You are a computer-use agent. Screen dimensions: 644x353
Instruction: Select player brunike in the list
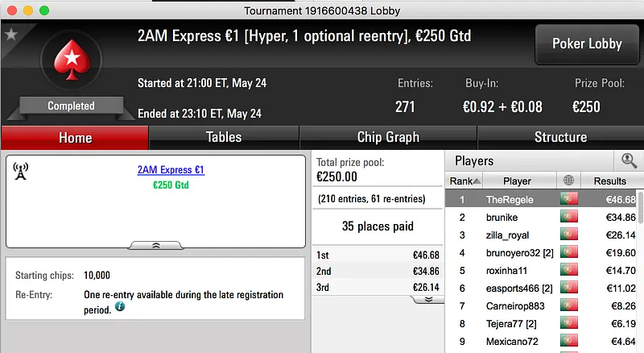pyautogui.click(x=502, y=218)
